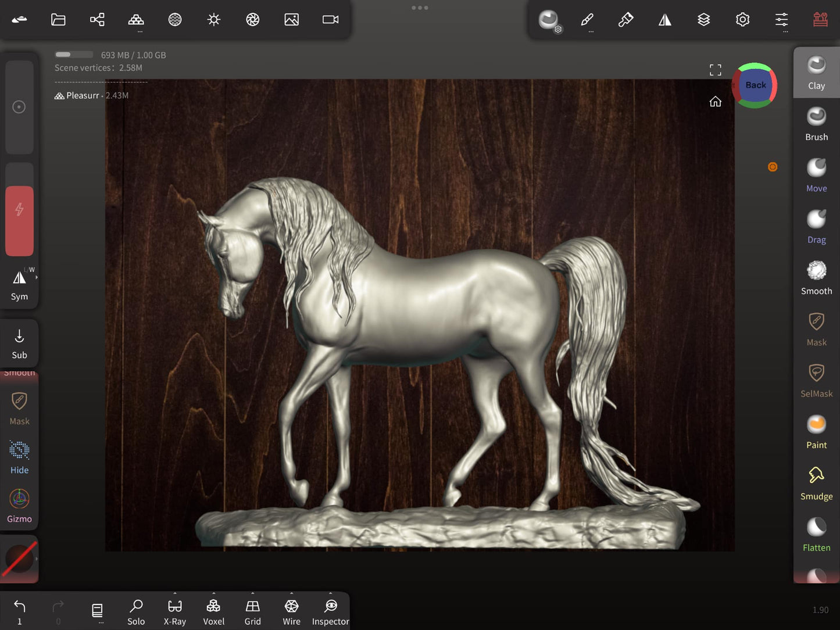Select the Pleasurr mesh label
The width and height of the screenshot is (840, 630).
[83, 95]
